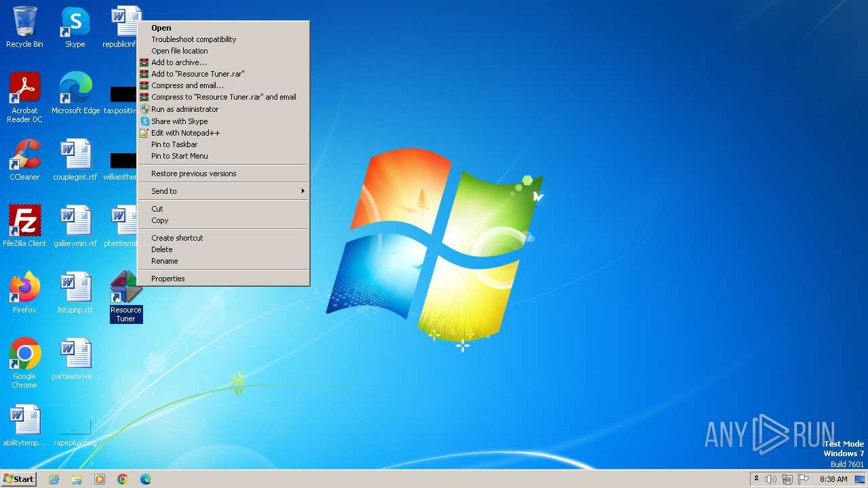The image size is (868, 488).
Task: Select the FileZilla Client shortcut
Action: tap(24, 226)
